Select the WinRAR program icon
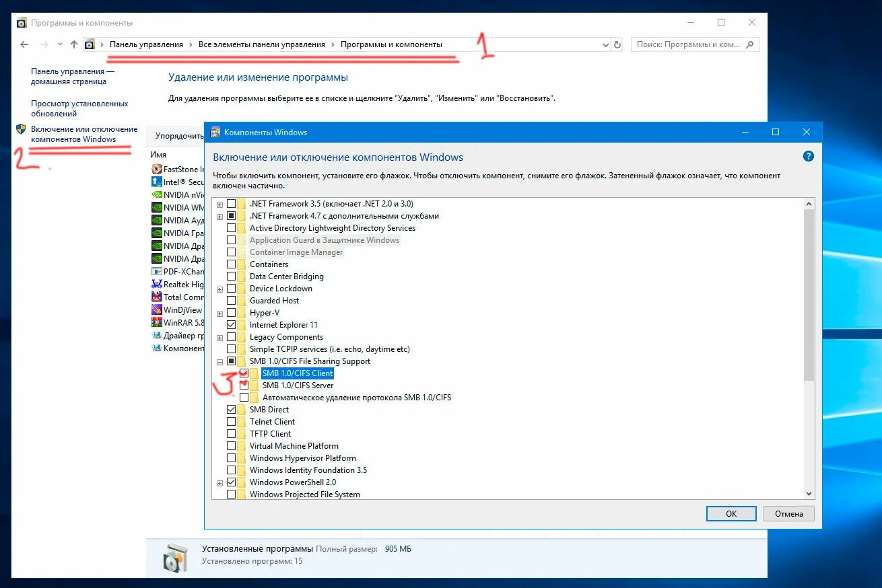Viewport: 882px width, 588px height. 157,323
